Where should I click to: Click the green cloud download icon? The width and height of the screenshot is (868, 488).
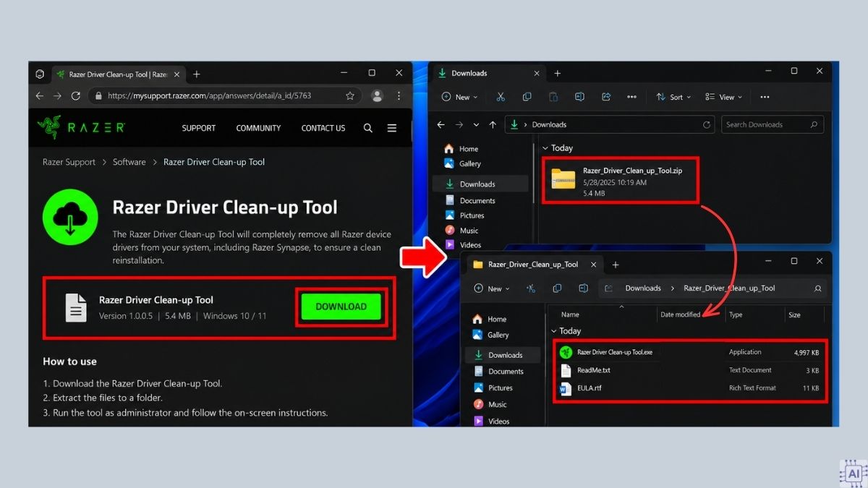tap(70, 218)
